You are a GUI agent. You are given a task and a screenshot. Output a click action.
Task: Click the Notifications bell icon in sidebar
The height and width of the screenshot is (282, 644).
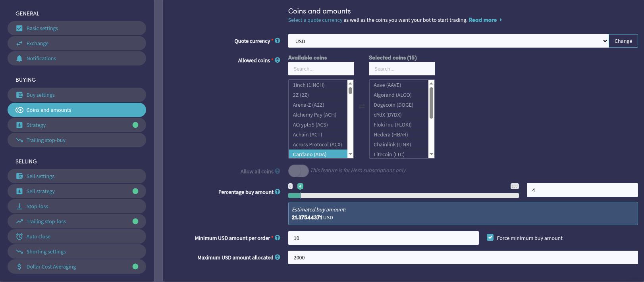(19, 58)
